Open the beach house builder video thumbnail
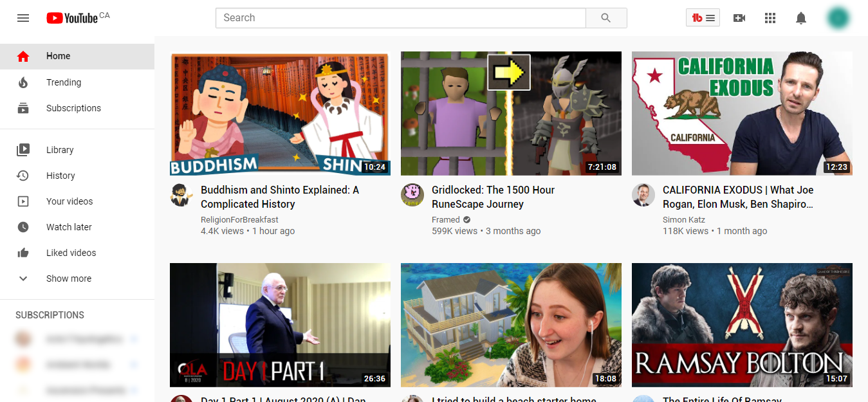The image size is (868, 402). tap(511, 325)
